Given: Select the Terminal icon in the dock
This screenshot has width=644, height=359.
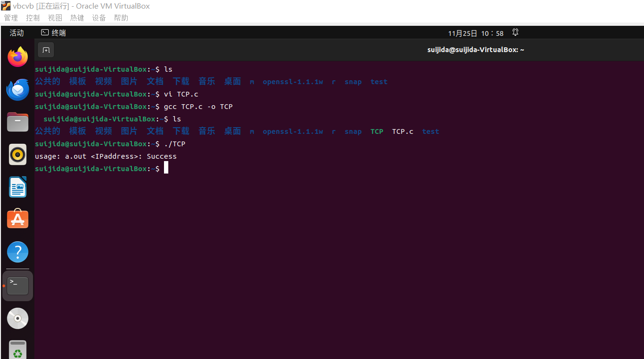Looking at the screenshot, I should pyautogui.click(x=18, y=286).
